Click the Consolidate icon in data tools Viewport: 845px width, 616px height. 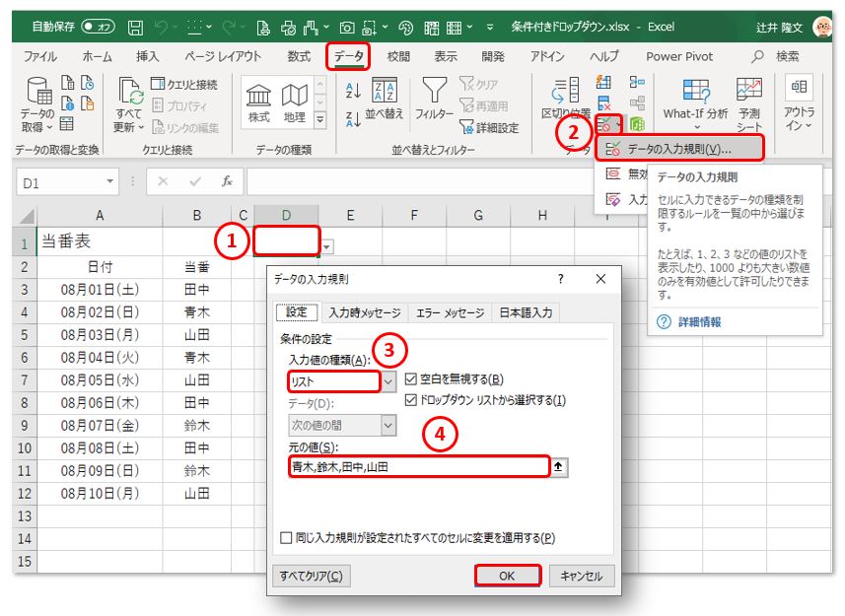[x=637, y=83]
